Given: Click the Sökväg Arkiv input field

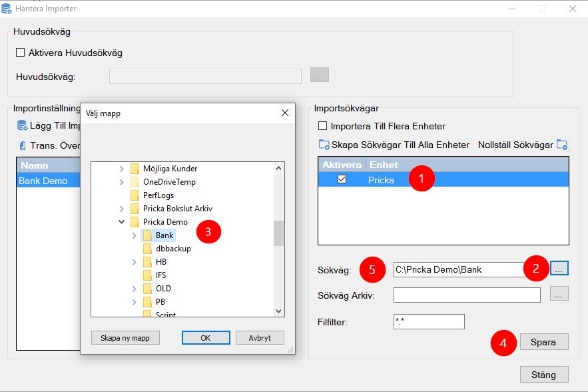Looking at the screenshot, I should coord(467,295).
